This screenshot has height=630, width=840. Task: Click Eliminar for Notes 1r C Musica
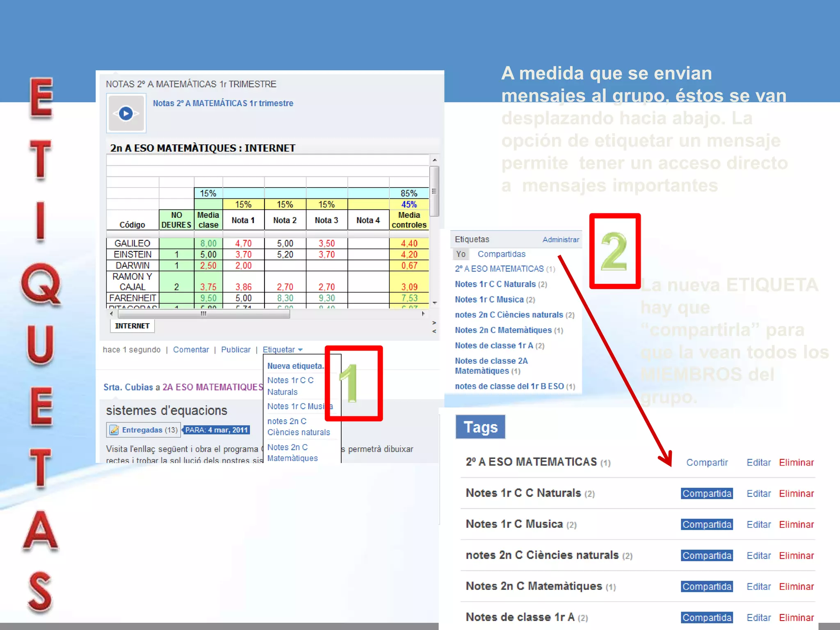[x=797, y=524]
